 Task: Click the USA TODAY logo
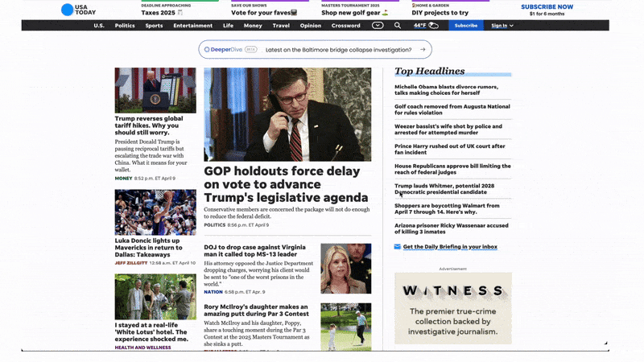[x=78, y=10]
